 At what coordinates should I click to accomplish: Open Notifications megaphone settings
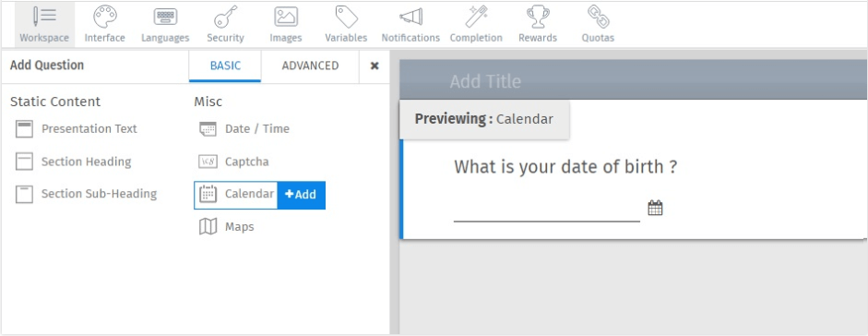pos(410,25)
